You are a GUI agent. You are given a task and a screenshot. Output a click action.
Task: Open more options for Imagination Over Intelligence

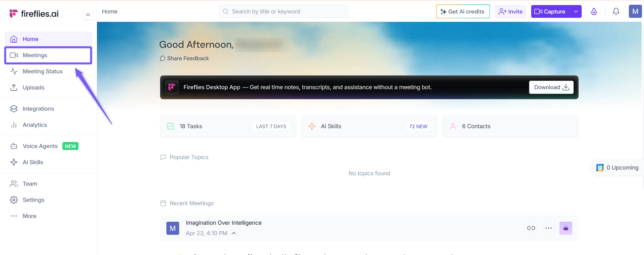click(549, 228)
